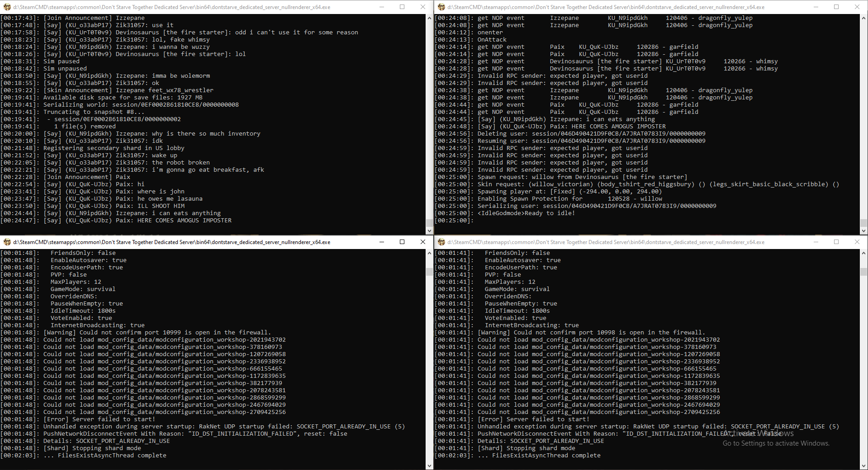
Task: Click the "where is john" chat line
Action: tap(92, 192)
